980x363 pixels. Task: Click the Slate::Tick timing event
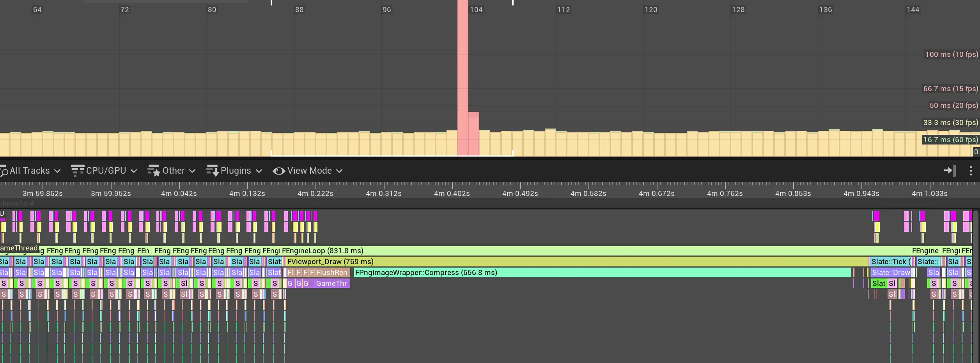pos(891,262)
